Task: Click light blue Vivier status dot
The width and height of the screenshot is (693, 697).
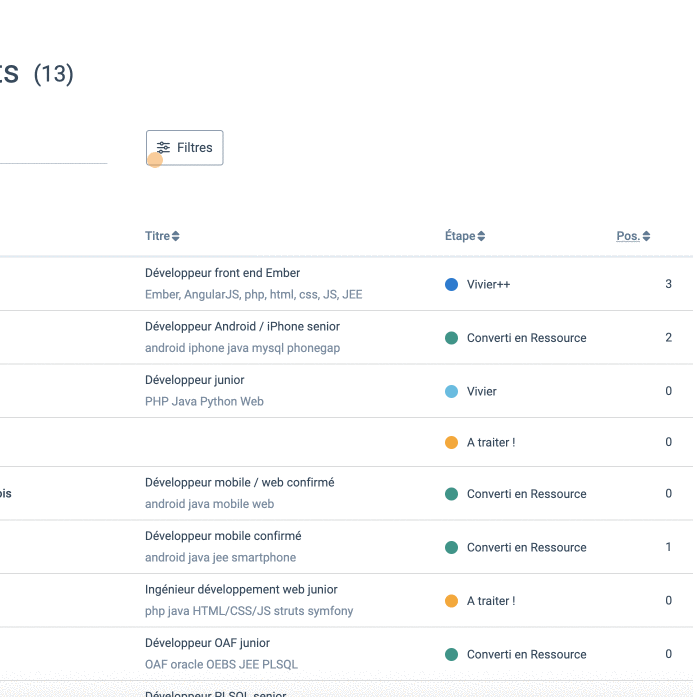Action: coord(451,392)
